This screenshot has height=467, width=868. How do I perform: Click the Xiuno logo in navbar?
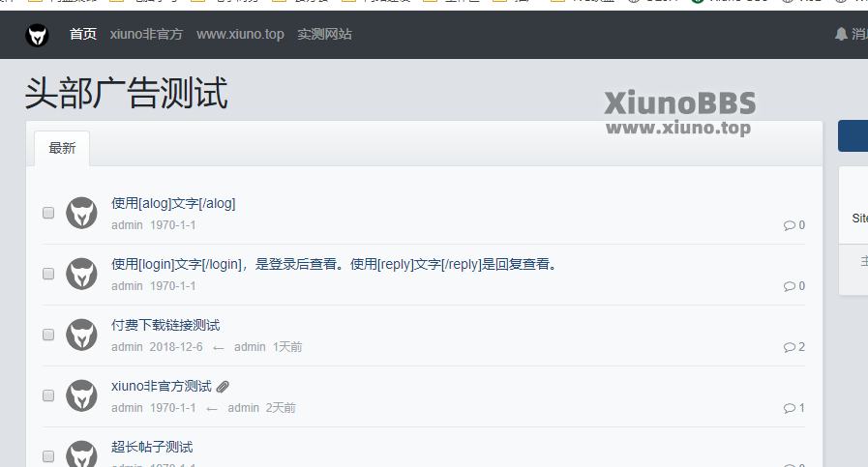37,35
